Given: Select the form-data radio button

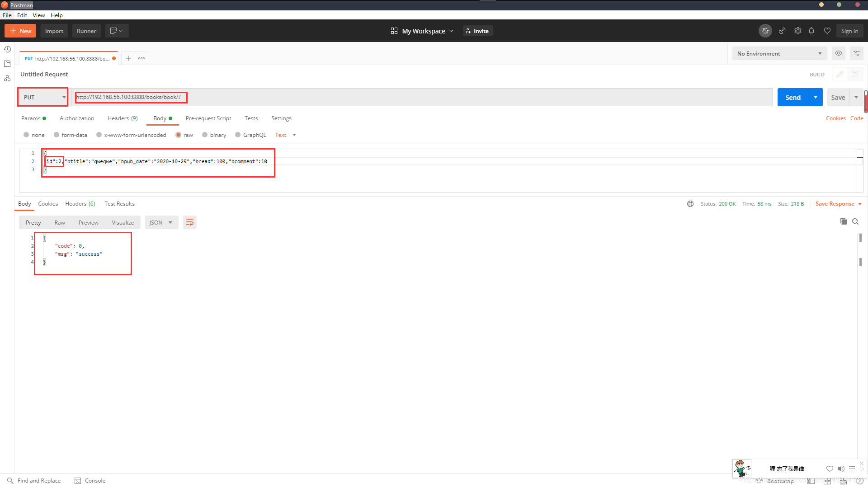Looking at the screenshot, I should point(57,135).
